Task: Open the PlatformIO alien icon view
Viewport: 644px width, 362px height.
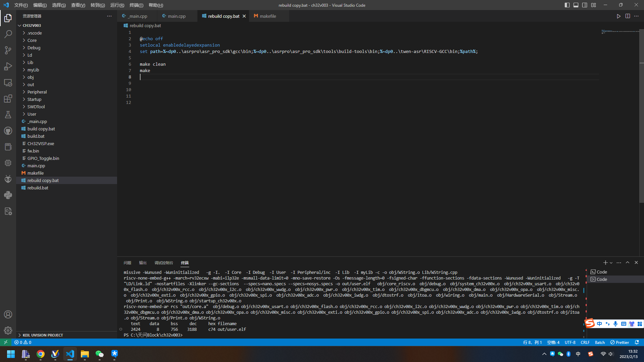Action: click(8, 179)
